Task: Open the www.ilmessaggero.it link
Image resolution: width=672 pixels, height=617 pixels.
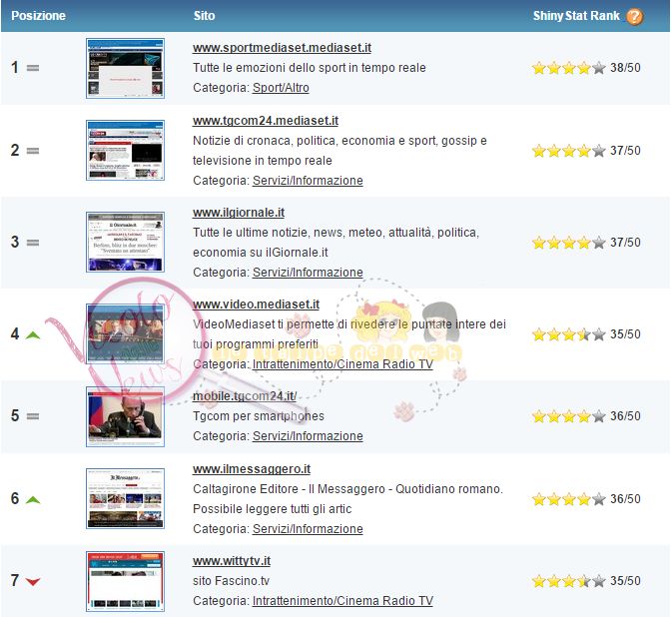Action: coord(252,469)
